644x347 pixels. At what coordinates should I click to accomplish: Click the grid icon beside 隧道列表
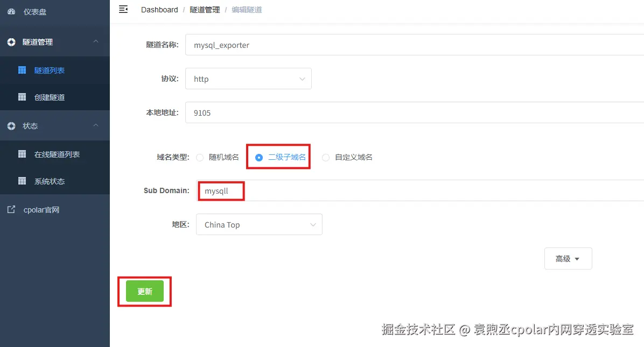pos(22,70)
